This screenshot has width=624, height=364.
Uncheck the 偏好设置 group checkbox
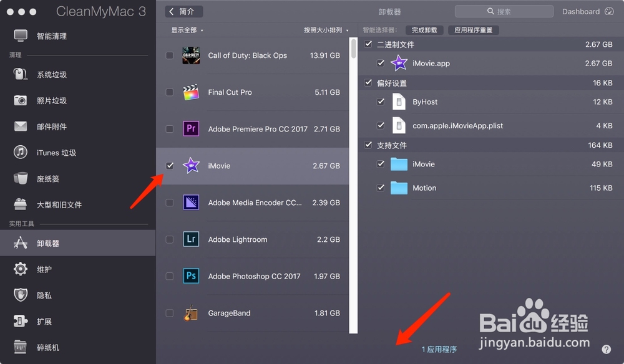(368, 83)
